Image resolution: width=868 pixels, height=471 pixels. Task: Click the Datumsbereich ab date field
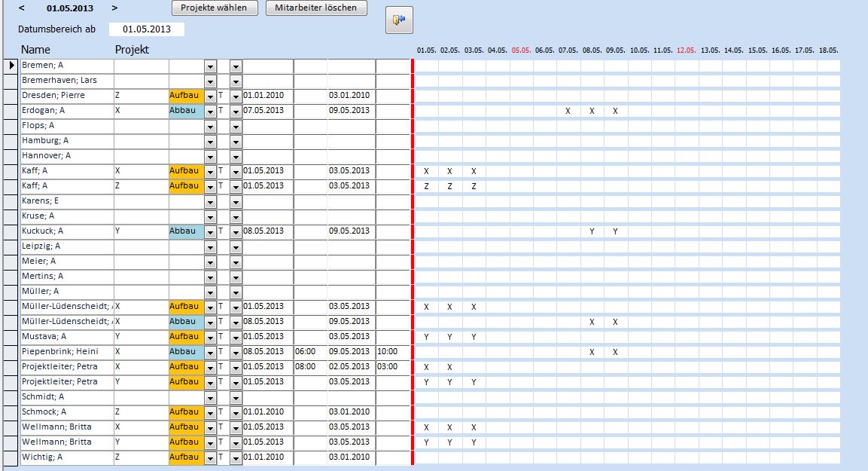pos(147,29)
